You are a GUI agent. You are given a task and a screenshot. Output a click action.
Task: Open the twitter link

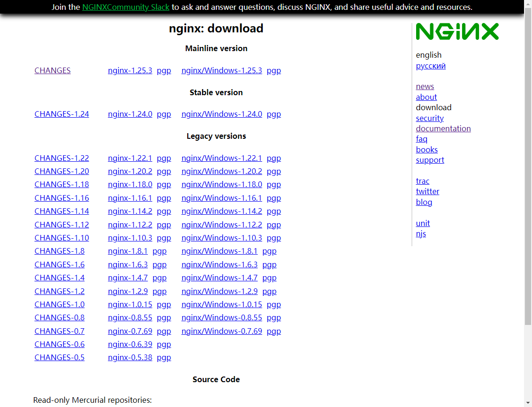click(x=427, y=192)
